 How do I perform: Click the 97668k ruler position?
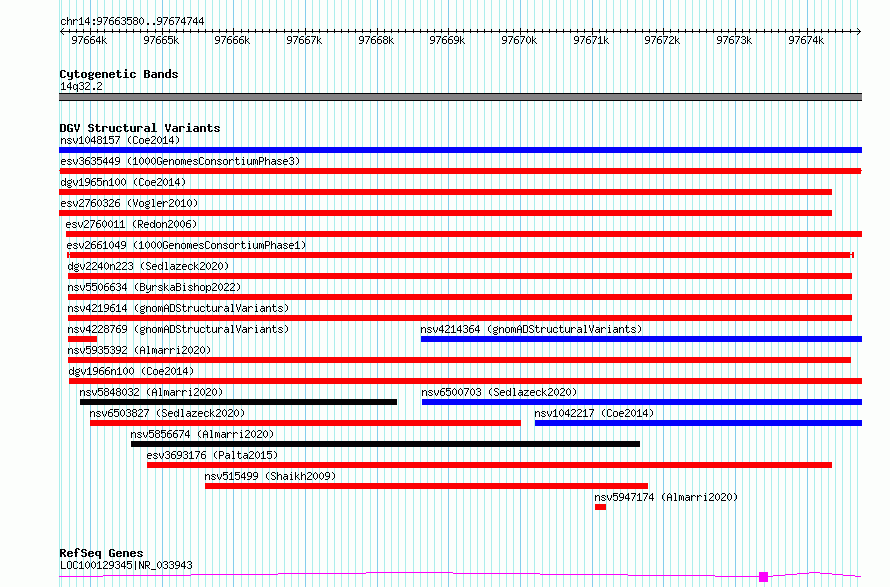pyautogui.click(x=376, y=40)
